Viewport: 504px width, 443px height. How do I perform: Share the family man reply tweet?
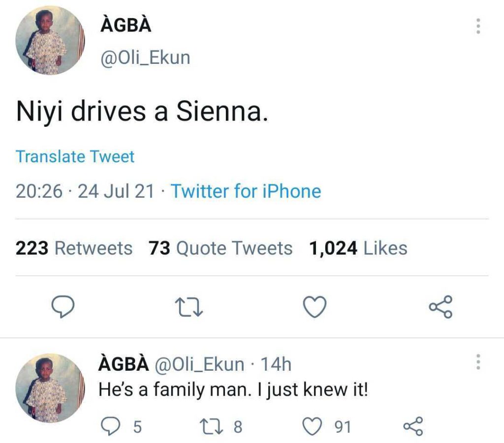point(412,426)
